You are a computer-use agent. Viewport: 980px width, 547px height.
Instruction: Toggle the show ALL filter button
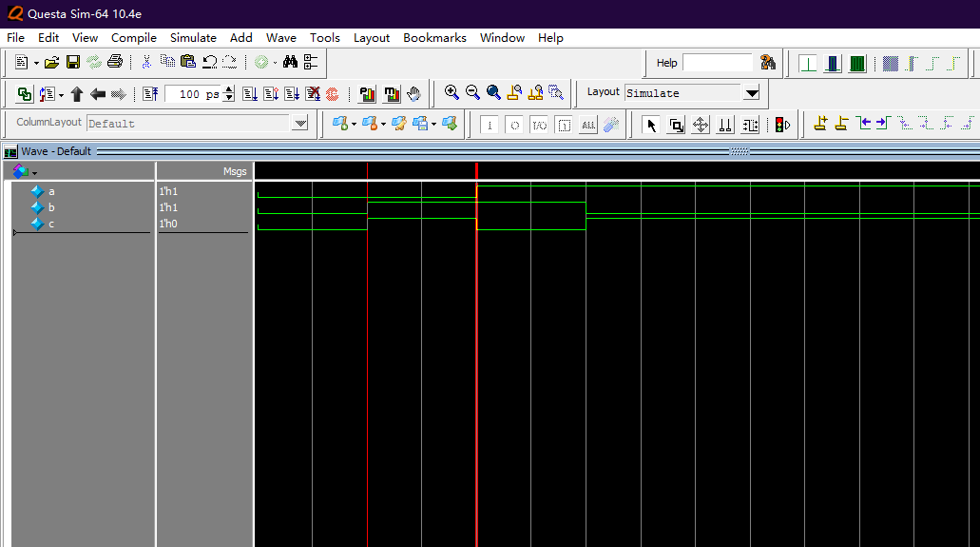coord(588,126)
